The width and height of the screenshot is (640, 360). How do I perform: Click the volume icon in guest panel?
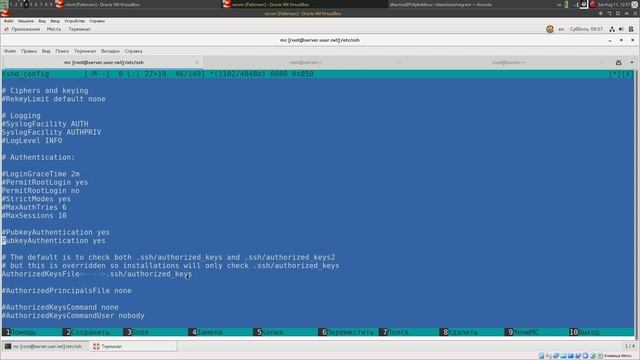click(x=621, y=29)
